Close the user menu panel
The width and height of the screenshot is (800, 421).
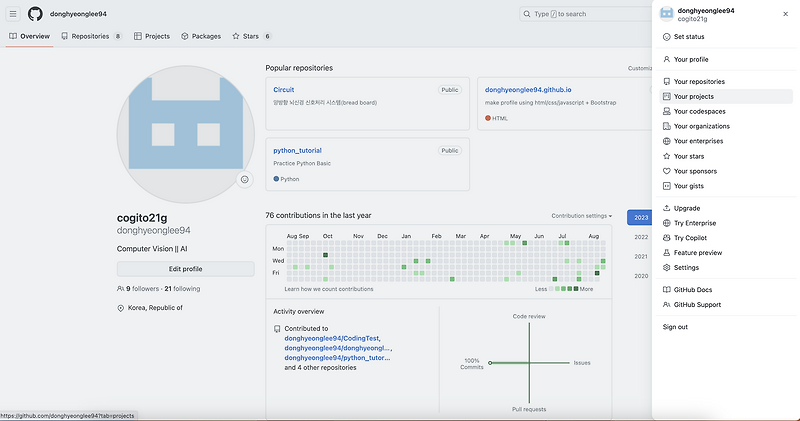[786, 14]
